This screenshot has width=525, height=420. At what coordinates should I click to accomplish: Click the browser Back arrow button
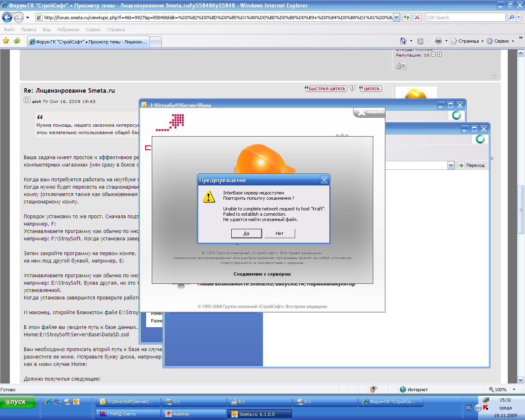[7, 17]
